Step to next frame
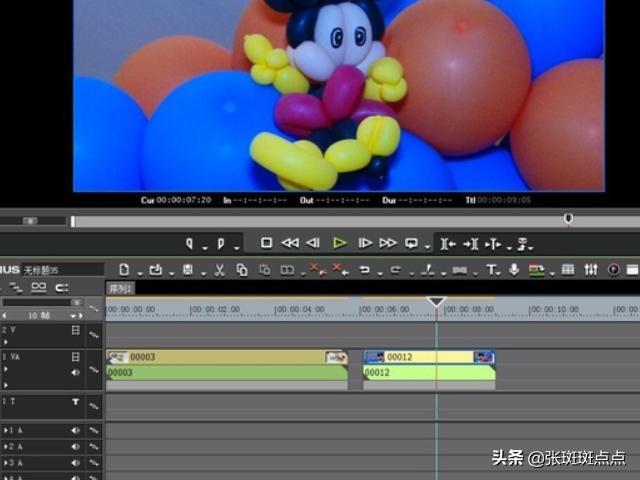The image size is (640, 480). [365, 243]
